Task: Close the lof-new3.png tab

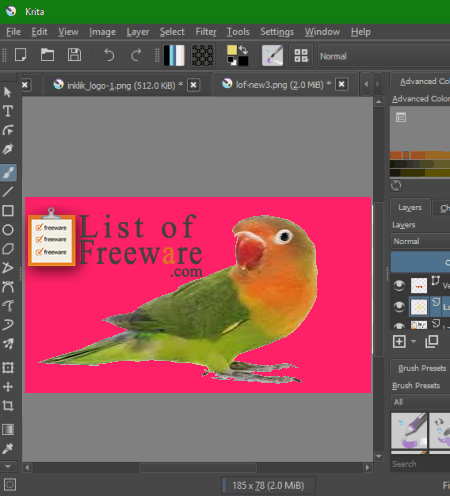Action: (x=341, y=84)
